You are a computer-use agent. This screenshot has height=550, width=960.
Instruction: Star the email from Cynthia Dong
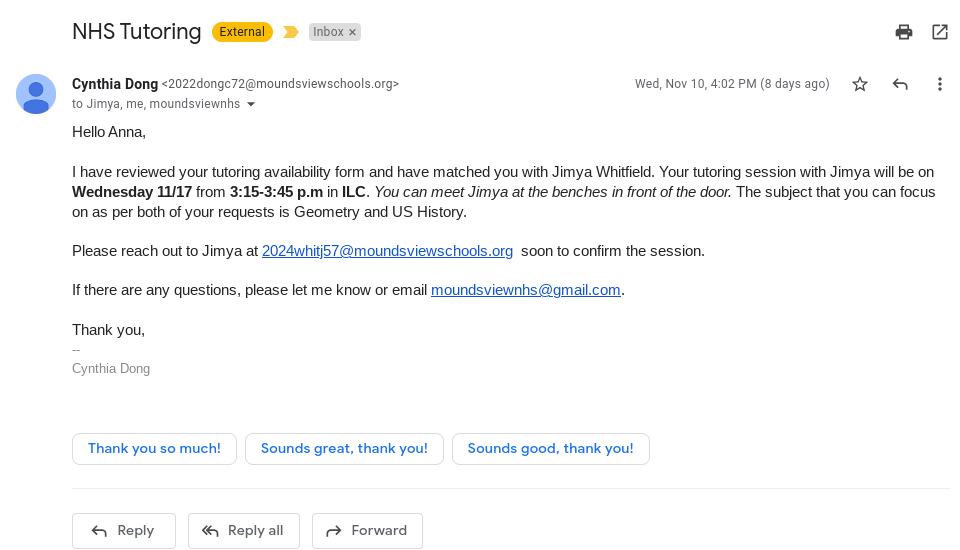[x=860, y=84]
